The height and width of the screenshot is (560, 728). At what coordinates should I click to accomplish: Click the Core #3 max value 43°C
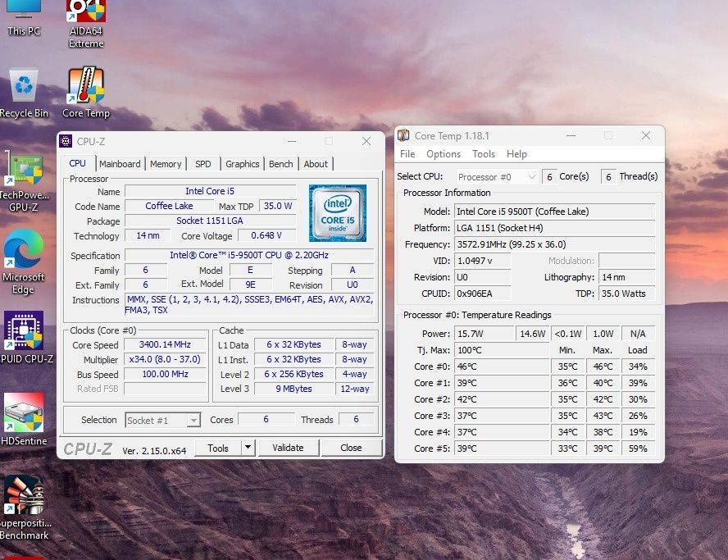(603, 416)
